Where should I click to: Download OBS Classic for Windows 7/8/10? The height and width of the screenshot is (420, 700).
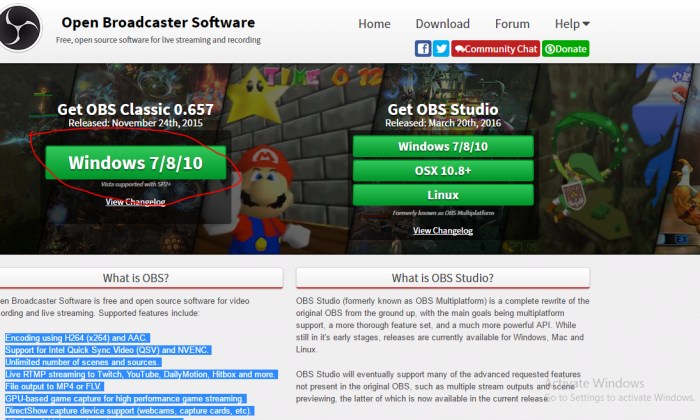pos(136,162)
